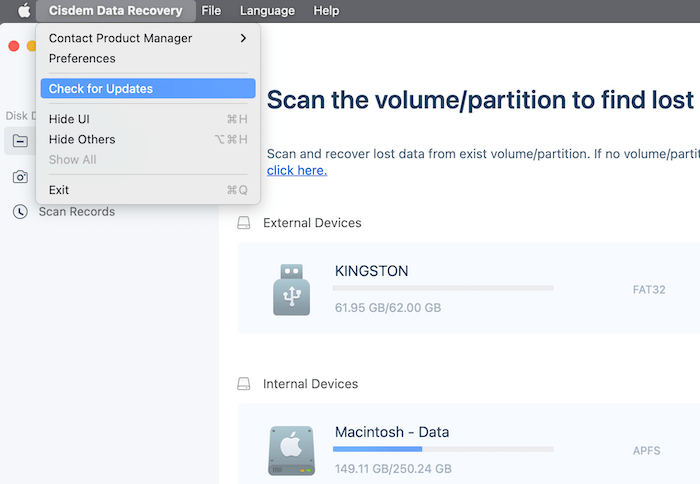The image size is (700, 484).
Task: Select the camera icon in the sidebar
Action: point(20,177)
